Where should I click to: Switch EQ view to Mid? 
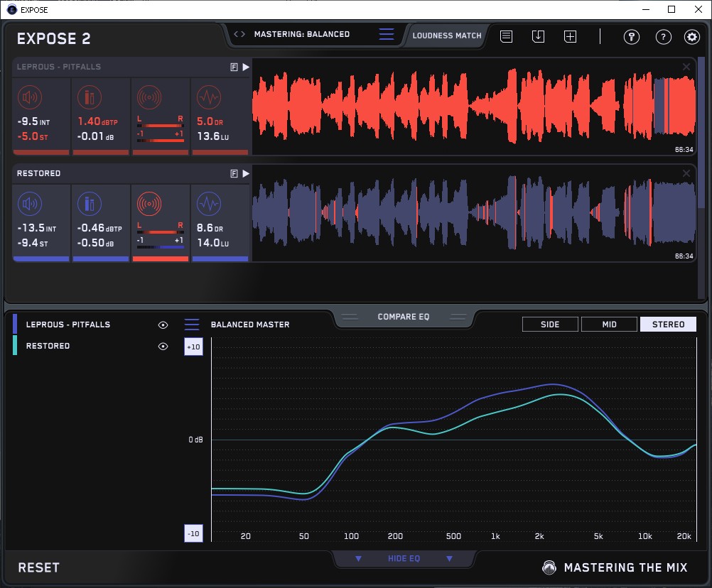pyautogui.click(x=609, y=325)
